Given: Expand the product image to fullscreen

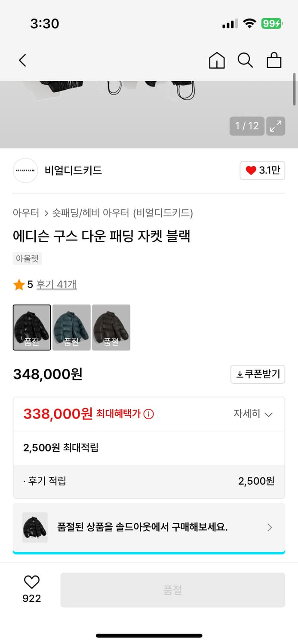Looking at the screenshot, I should coord(276,126).
